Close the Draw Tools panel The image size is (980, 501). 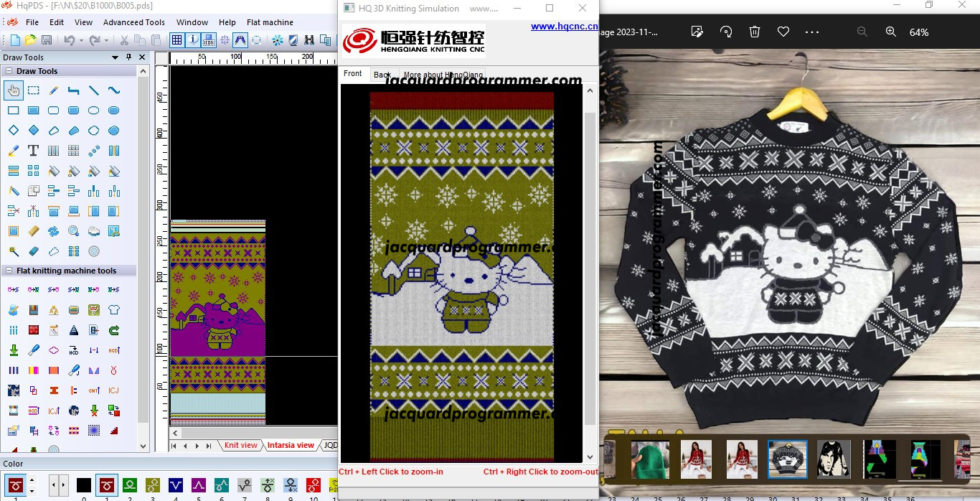point(142,57)
